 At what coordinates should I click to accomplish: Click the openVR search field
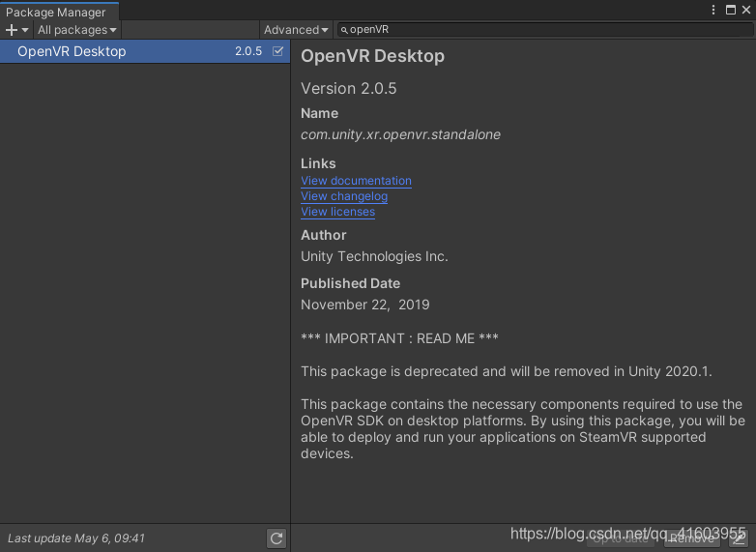[545, 29]
